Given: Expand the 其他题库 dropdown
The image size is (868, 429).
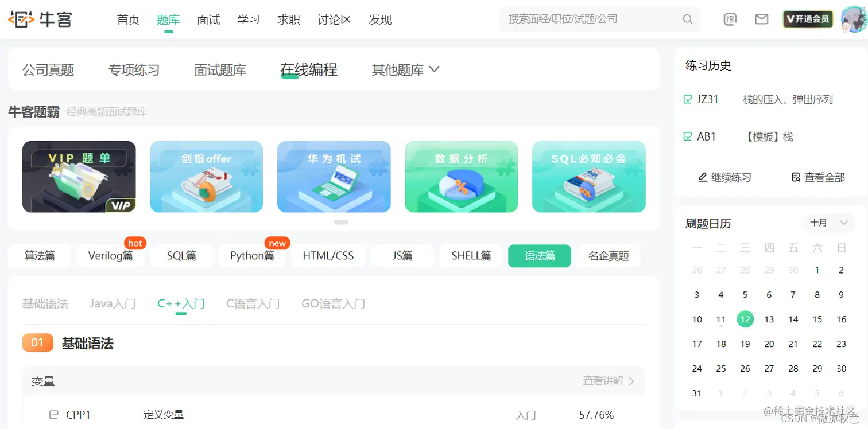Looking at the screenshot, I should pyautogui.click(x=405, y=69).
